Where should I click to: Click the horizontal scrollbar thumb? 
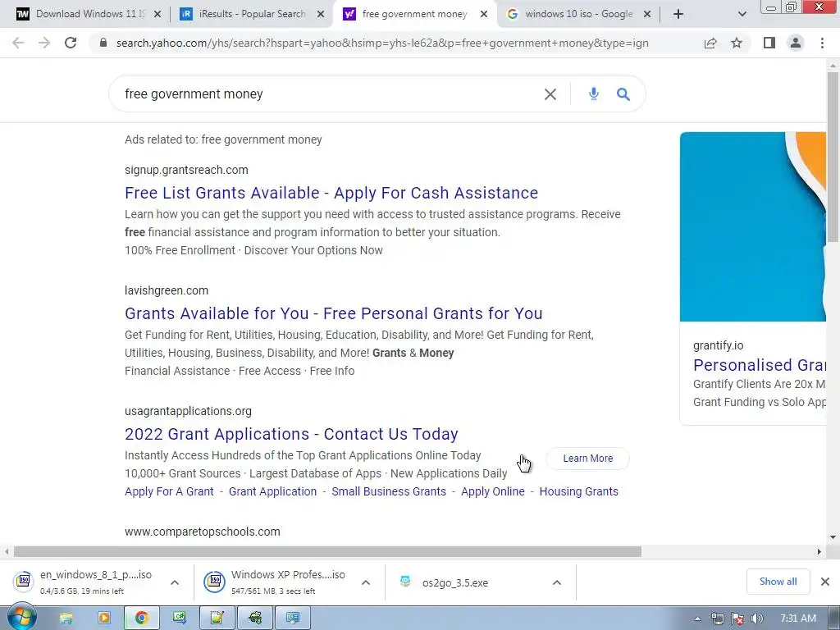coord(327,552)
